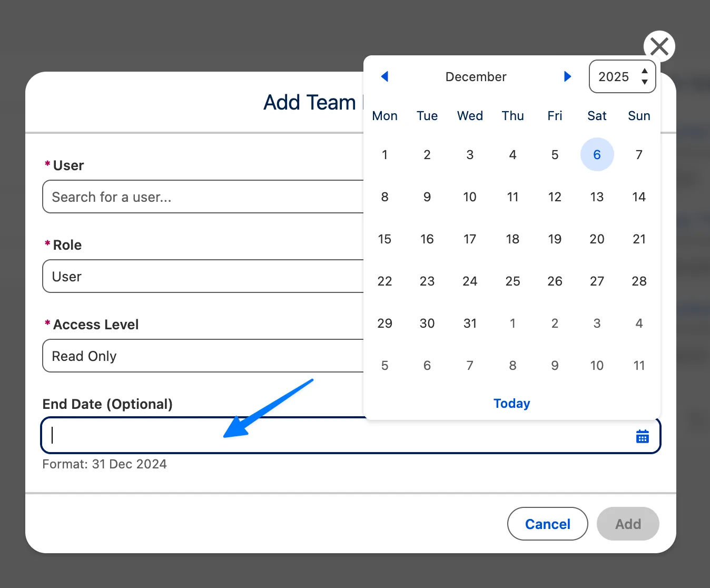
Task: Select December 25 on the calendar
Action: tap(512, 281)
